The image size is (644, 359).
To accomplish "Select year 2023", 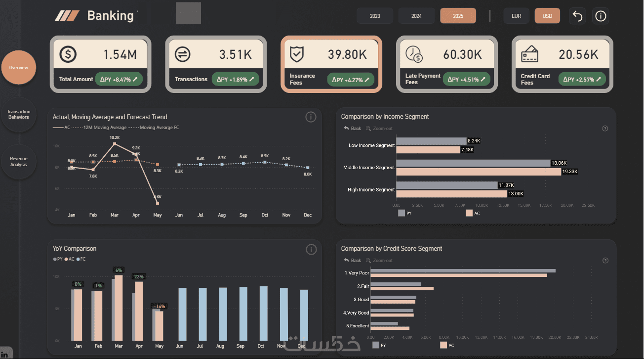I will tap(375, 16).
